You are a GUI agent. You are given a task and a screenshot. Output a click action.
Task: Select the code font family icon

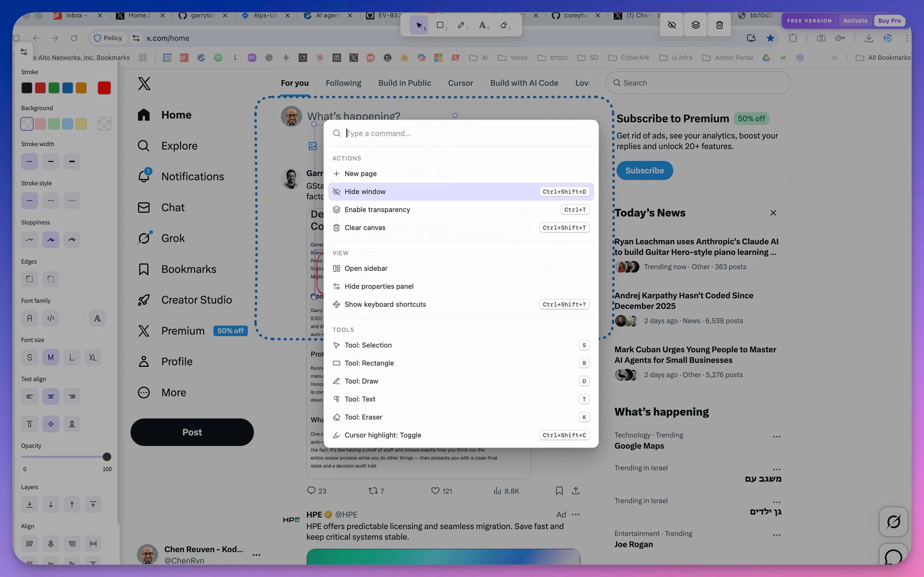pos(51,318)
